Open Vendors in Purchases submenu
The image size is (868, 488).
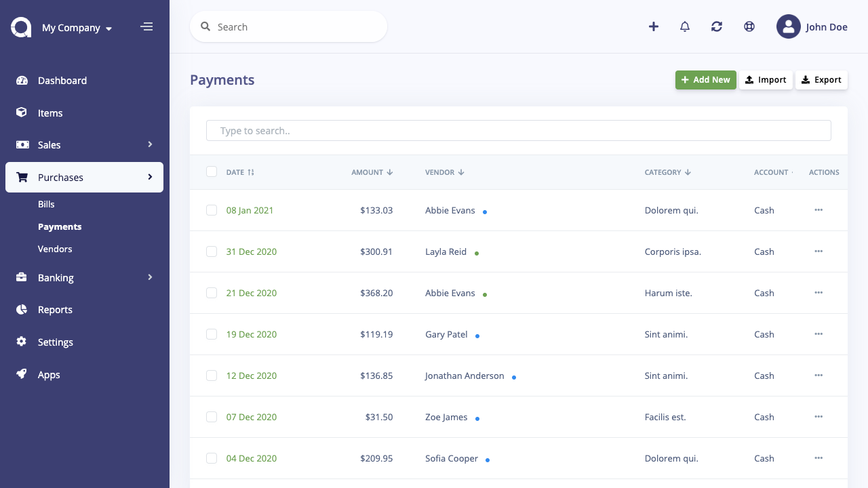(55, 249)
